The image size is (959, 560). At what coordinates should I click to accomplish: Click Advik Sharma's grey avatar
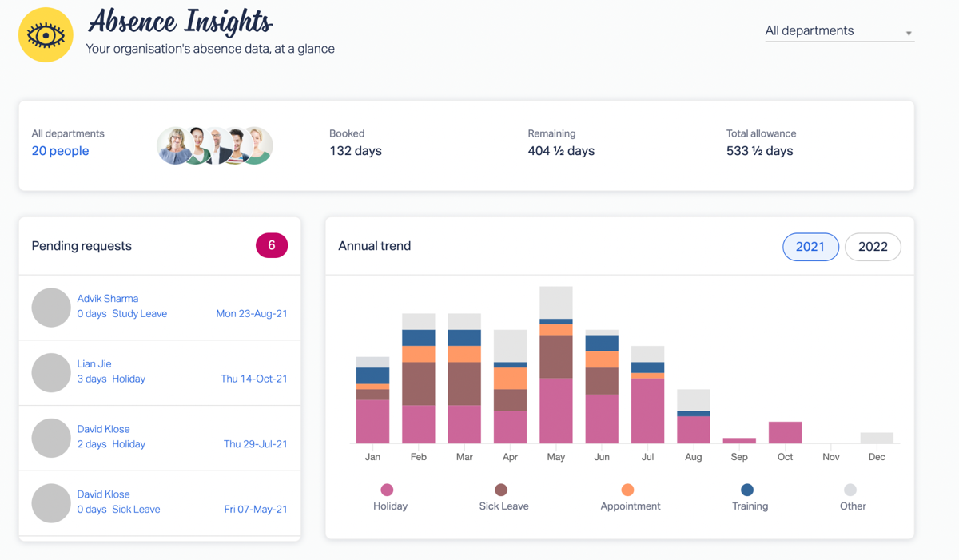pyautogui.click(x=51, y=308)
